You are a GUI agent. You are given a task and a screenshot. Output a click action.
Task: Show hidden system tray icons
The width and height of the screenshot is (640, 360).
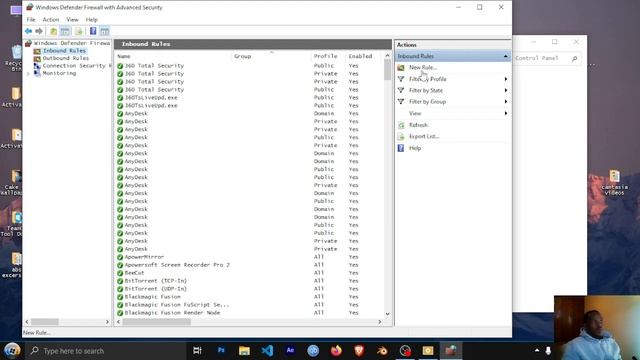tap(537, 351)
